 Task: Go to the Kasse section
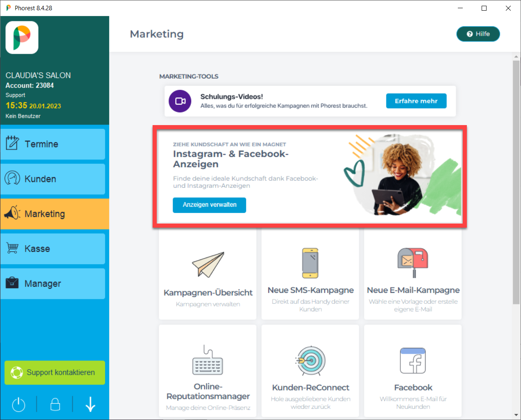(53, 249)
